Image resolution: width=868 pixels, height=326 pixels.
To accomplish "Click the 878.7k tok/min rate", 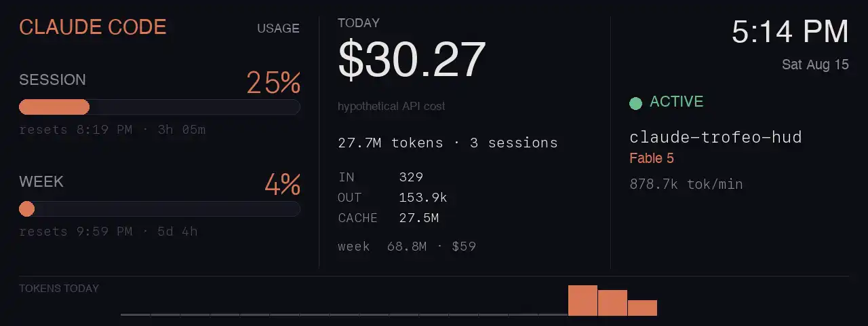I will pos(686,184).
